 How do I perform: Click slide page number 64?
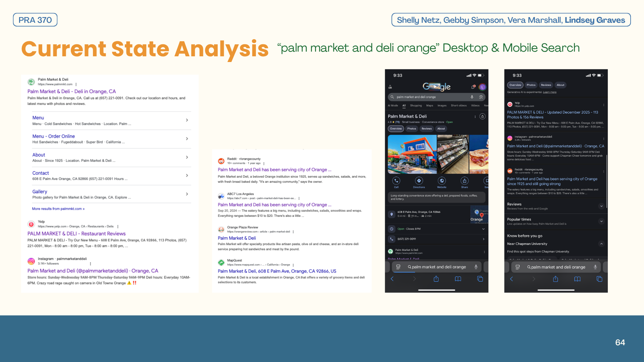pos(620,342)
